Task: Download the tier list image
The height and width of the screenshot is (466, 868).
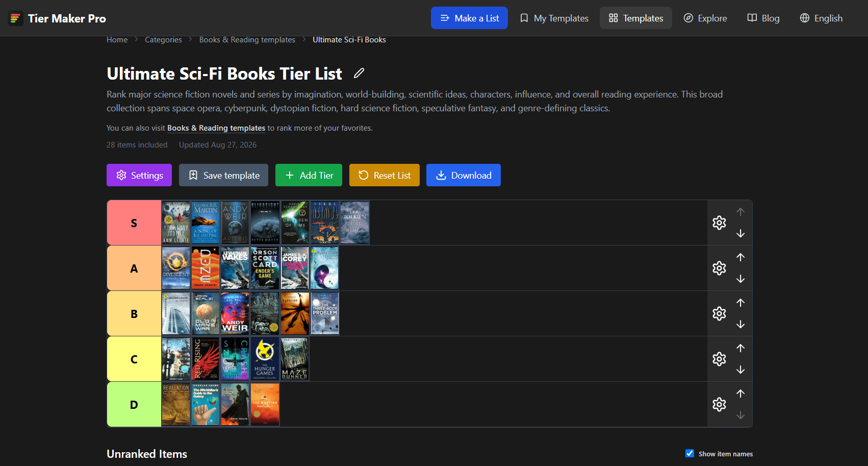Action: coord(464,175)
